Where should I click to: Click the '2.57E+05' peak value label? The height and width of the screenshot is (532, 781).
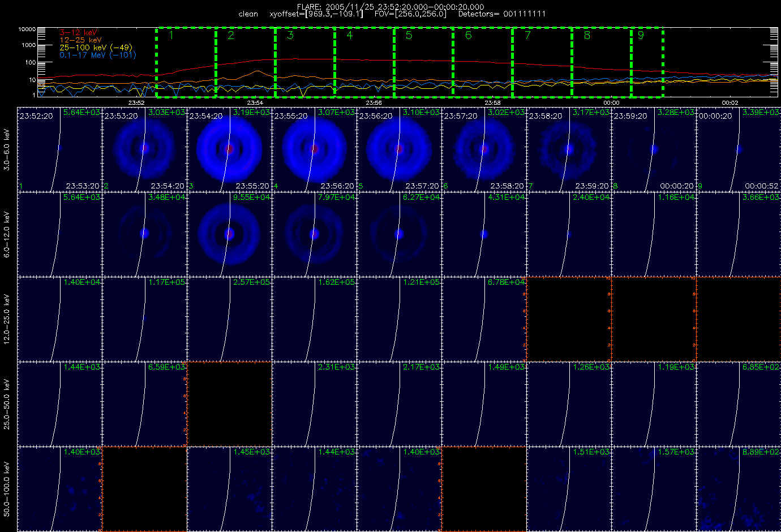coord(251,282)
